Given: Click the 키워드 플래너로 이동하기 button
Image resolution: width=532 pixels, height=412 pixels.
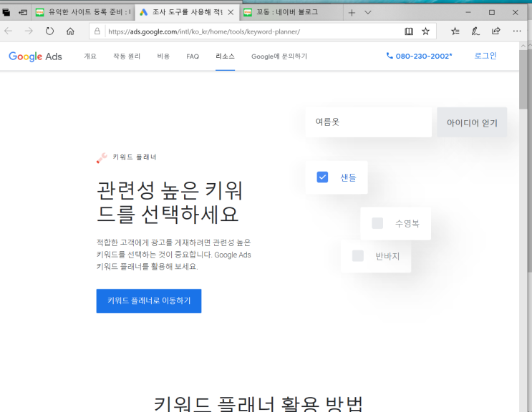Looking at the screenshot, I should point(149,301).
